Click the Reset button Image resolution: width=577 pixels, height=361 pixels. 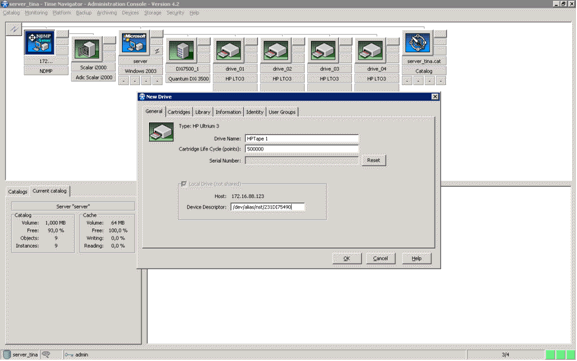(x=374, y=160)
